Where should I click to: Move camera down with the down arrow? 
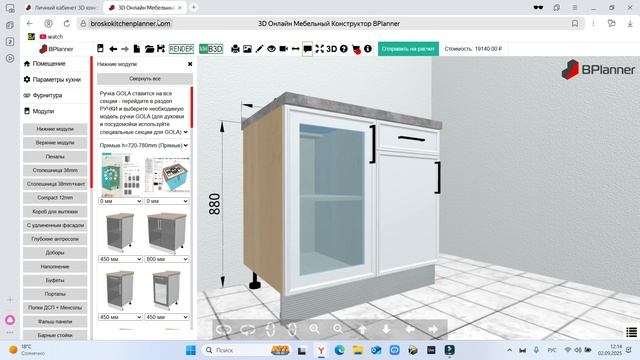[386, 329]
